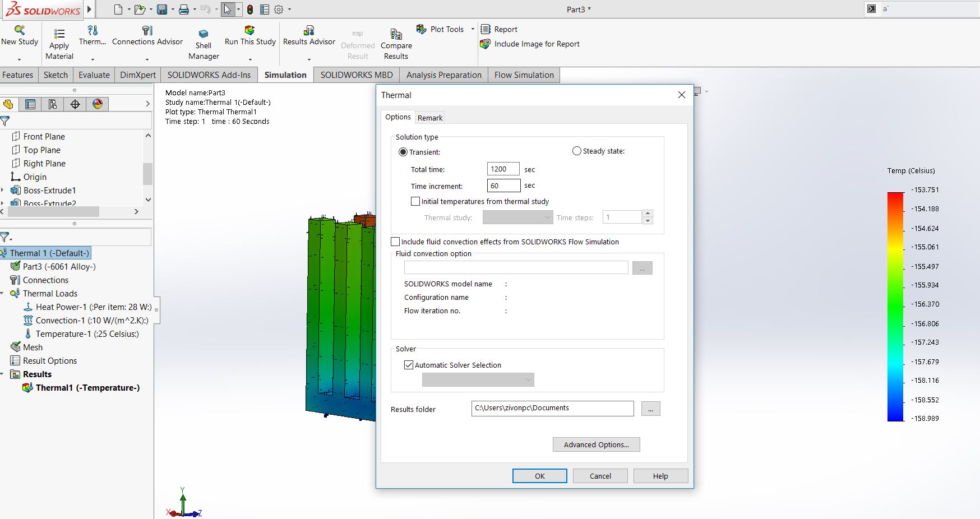
Task: Open the FeatureManager design tree tab
Action: (x=8, y=104)
